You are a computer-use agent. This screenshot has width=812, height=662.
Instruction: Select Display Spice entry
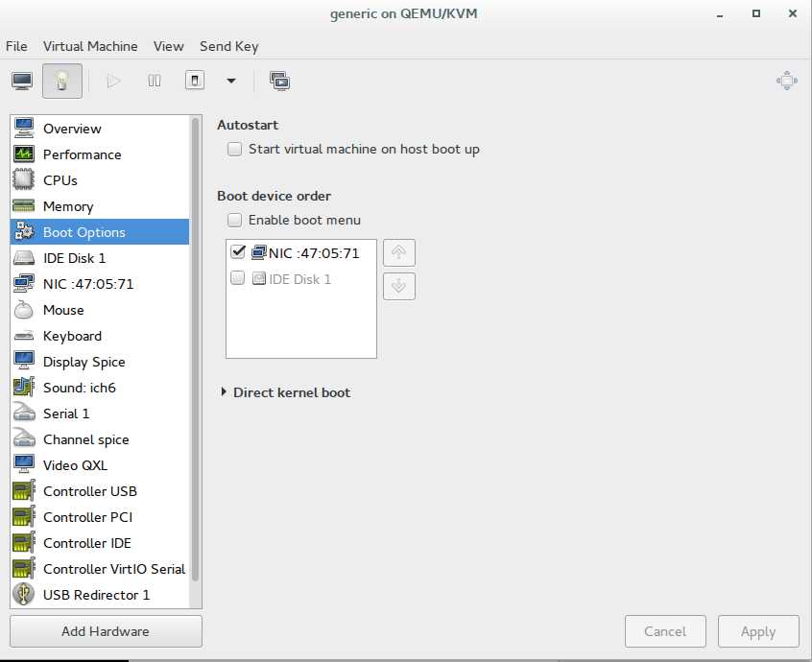click(100, 362)
